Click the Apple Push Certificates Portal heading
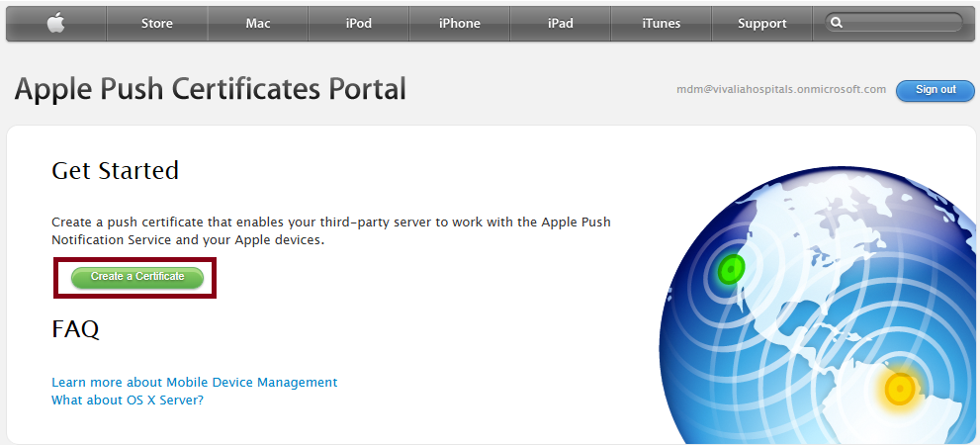Viewport: 980px width, 445px height. [210, 89]
